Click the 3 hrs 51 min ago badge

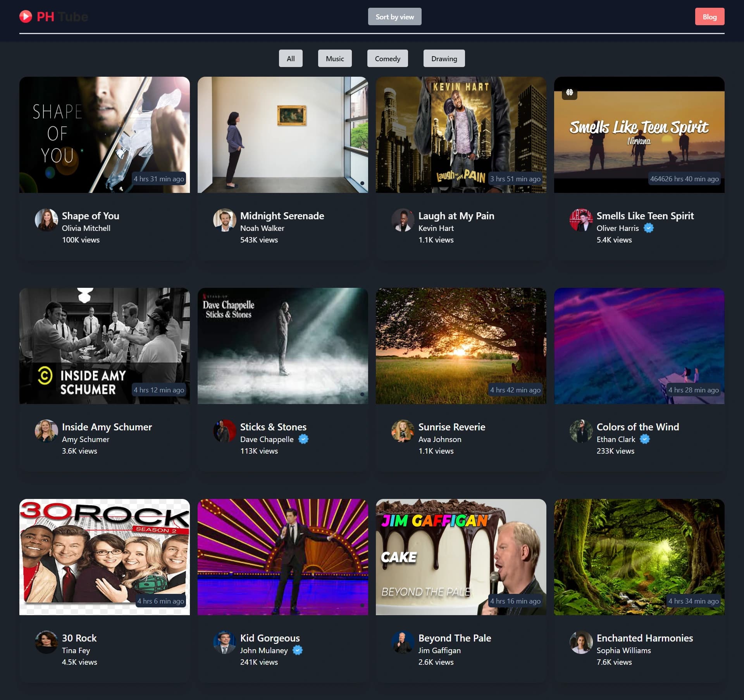(515, 179)
